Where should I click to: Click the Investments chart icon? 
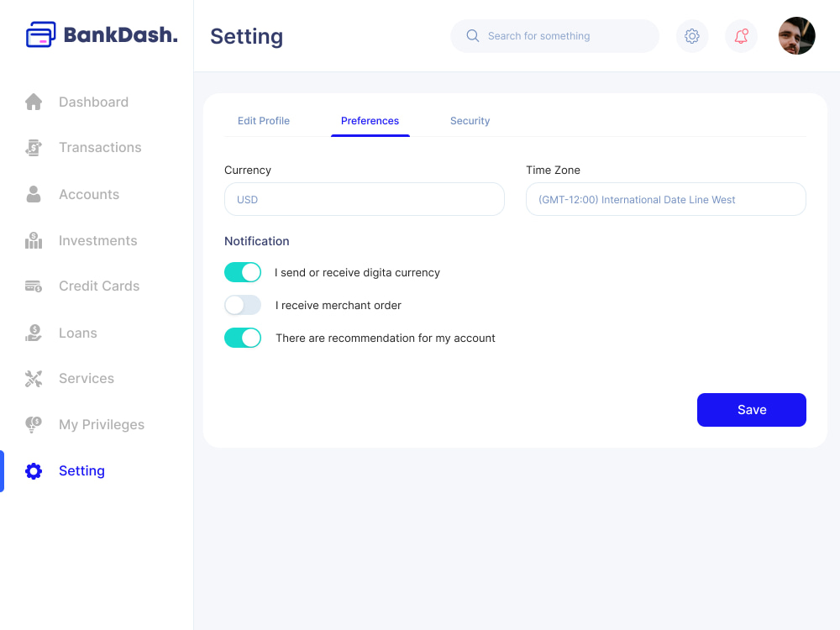tap(34, 240)
